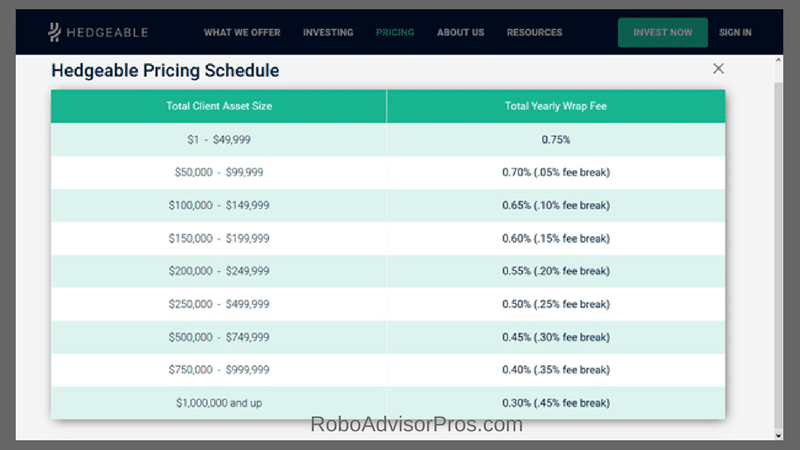The height and width of the screenshot is (450, 800).
Task: Close the pricing schedule with the X
Action: click(718, 68)
